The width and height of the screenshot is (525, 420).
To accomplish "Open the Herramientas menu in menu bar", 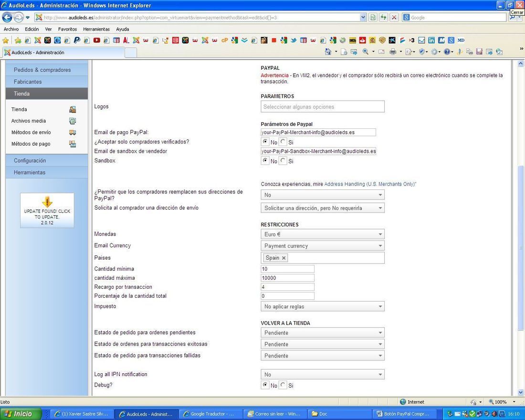I will coord(96,29).
